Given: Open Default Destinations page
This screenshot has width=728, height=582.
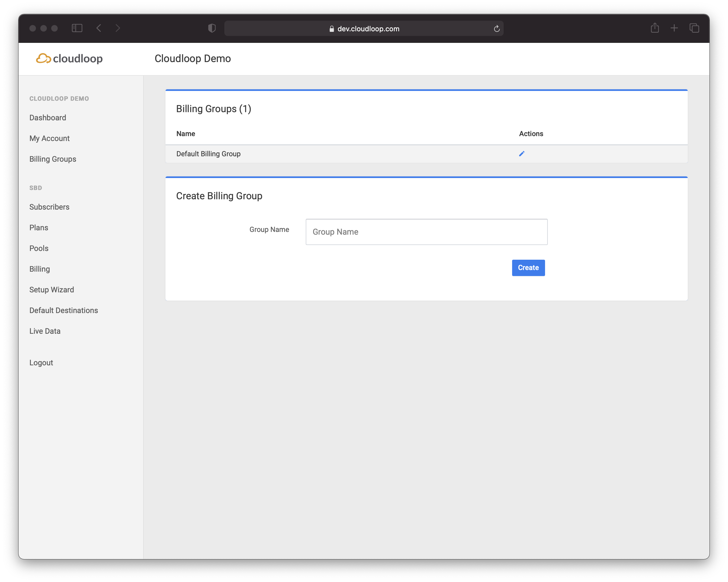Looking at the screenshot, I should pyautogui.click(x=63, y=311).
